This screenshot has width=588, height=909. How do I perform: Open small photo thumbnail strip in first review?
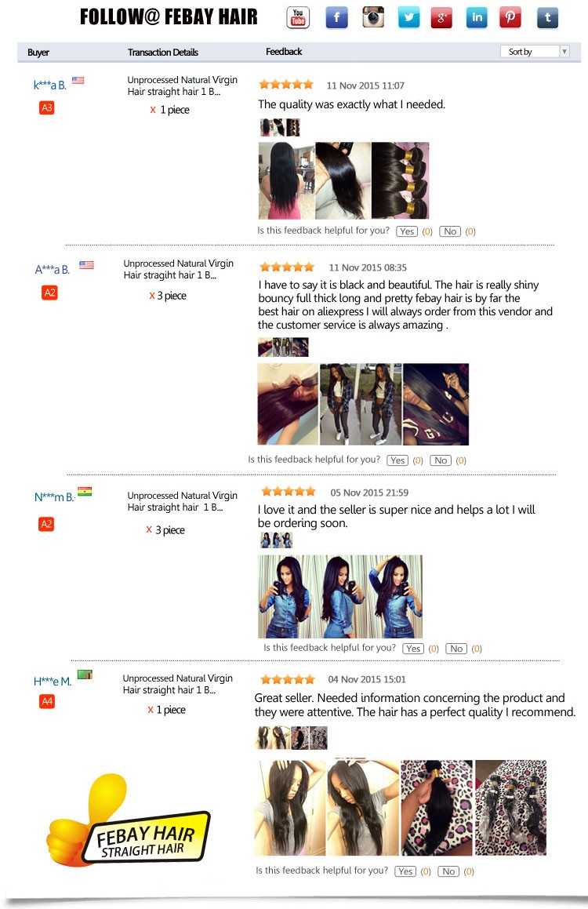[x=280, y=128]
